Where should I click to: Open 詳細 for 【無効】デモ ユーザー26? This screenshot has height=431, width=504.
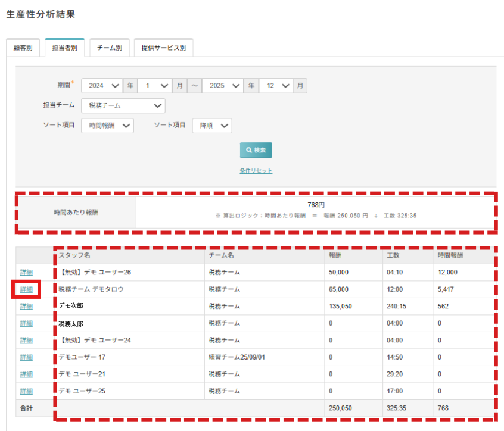pyautogui.click(x=26, y=272)
